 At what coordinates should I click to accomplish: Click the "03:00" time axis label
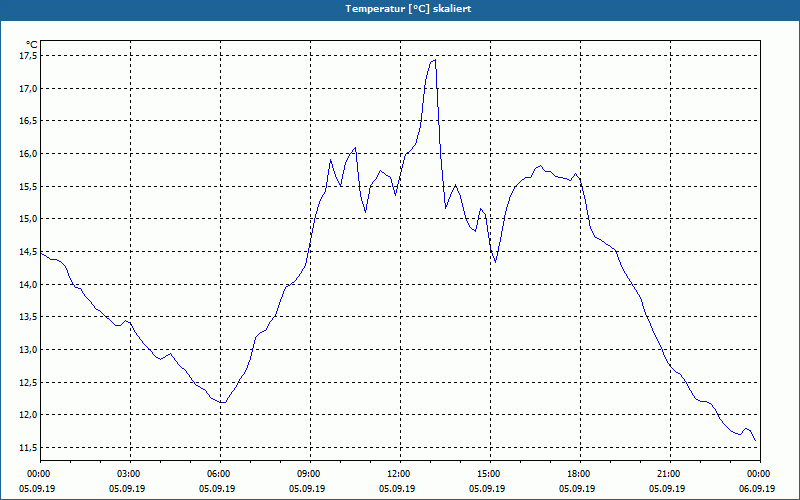coord(130,474)
